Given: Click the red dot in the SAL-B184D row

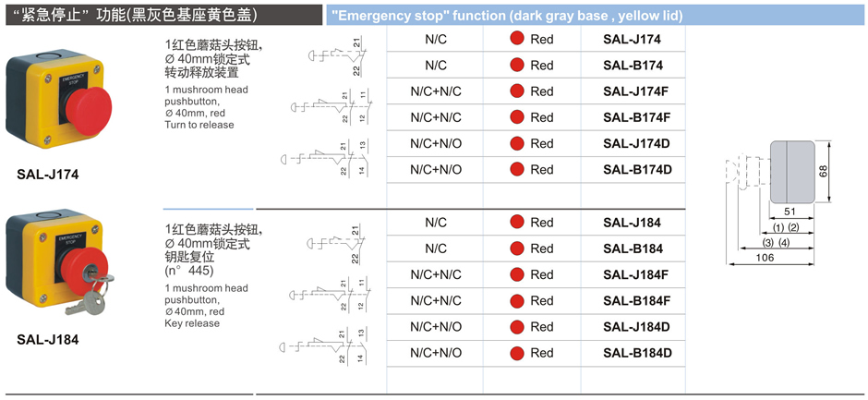Looking at the screenshot, I should pyautogui.click(x=517, y=353).
